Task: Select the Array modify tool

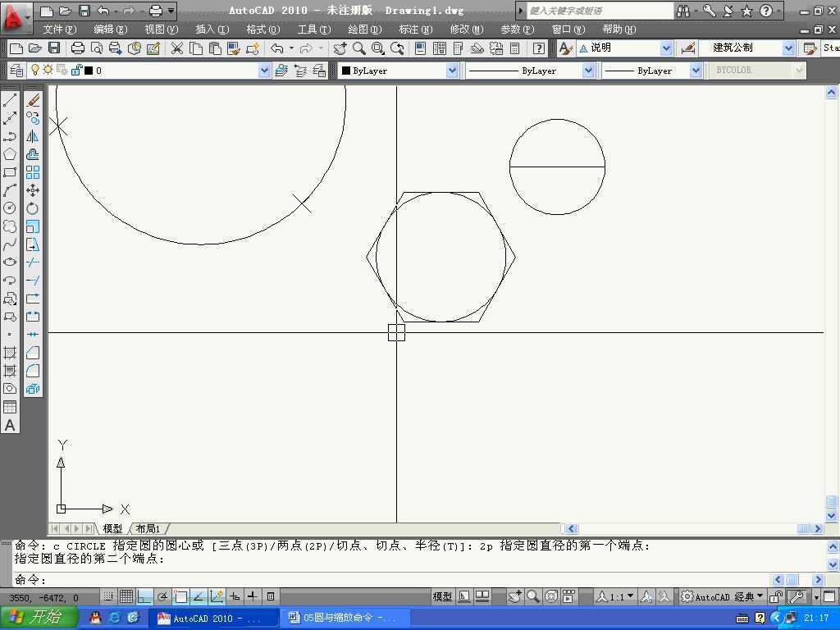Action: tap(33, 172)
